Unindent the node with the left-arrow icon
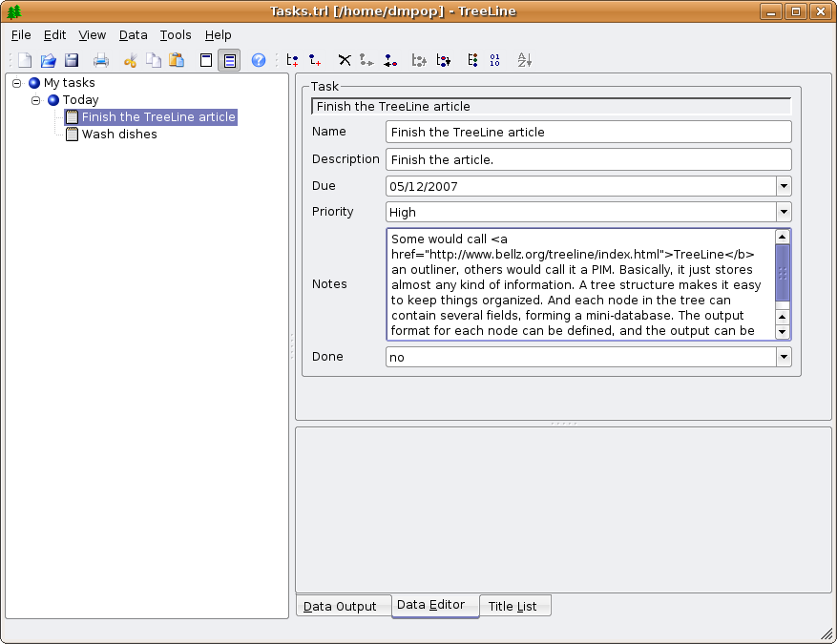 pyautogui.click(x=390, y=60)
